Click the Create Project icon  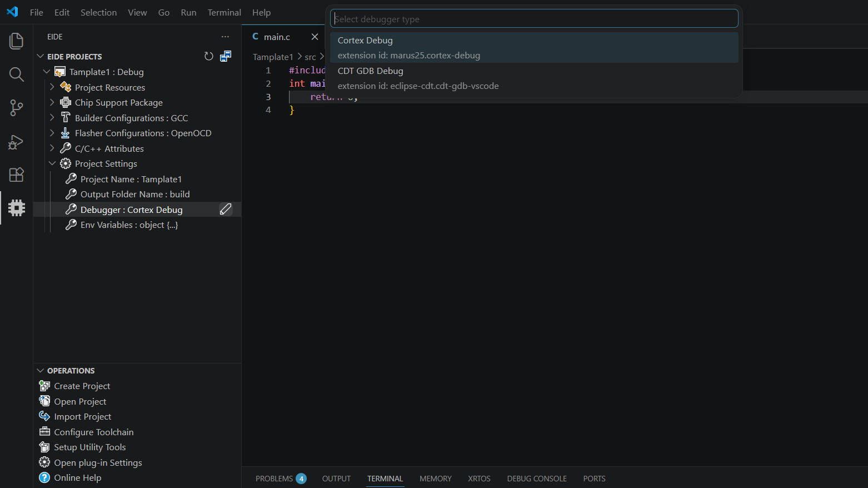tap(44, 386)
